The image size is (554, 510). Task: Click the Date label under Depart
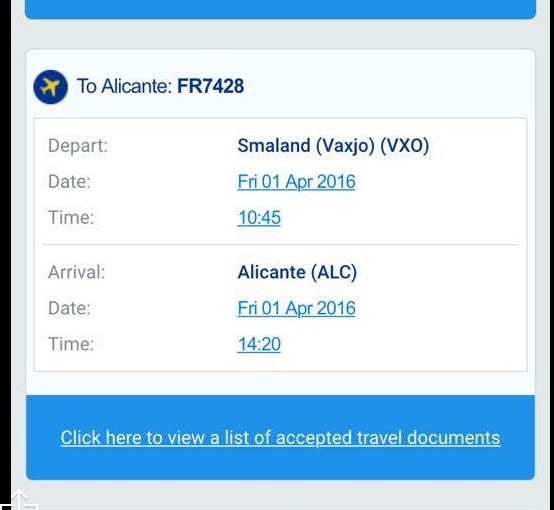[x=69, y=182]
